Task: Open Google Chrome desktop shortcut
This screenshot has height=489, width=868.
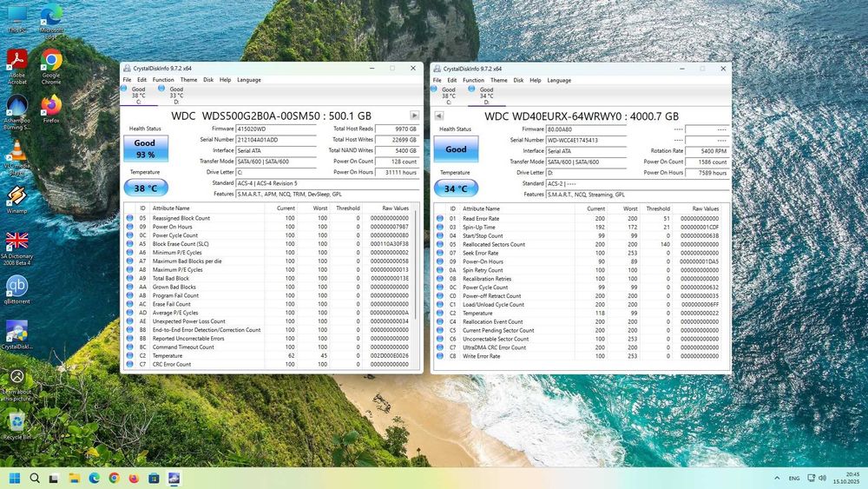Action: pos(51,67)
